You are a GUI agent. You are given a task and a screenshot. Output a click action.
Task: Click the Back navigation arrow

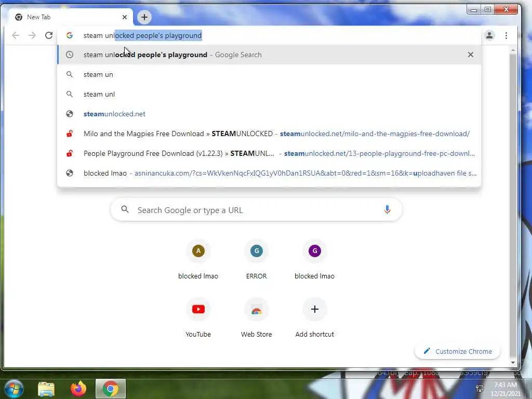(x=16, y=35)
